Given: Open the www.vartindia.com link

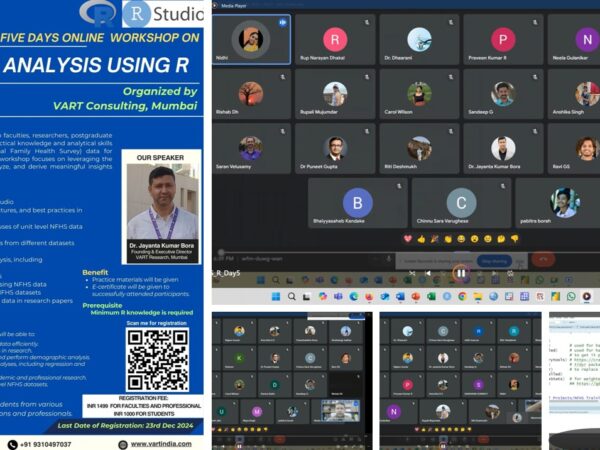Looking at the screenshot, I should 161,444.
